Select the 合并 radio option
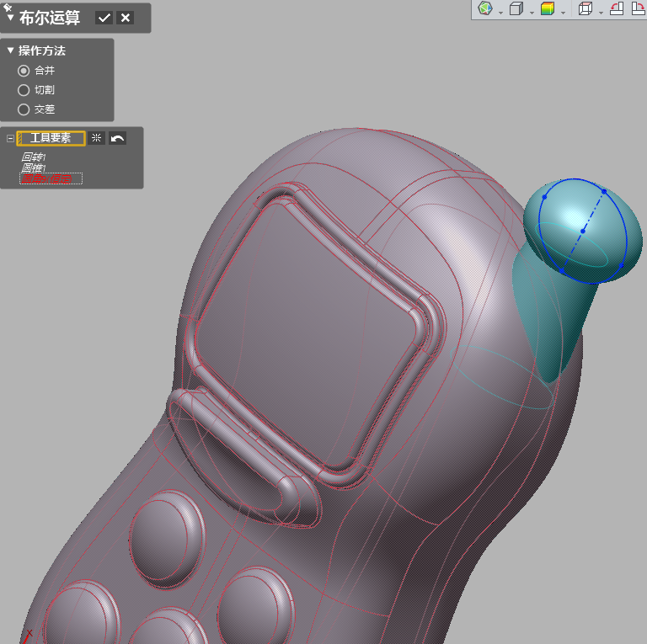Screen dimensions: 647x644 24,71
